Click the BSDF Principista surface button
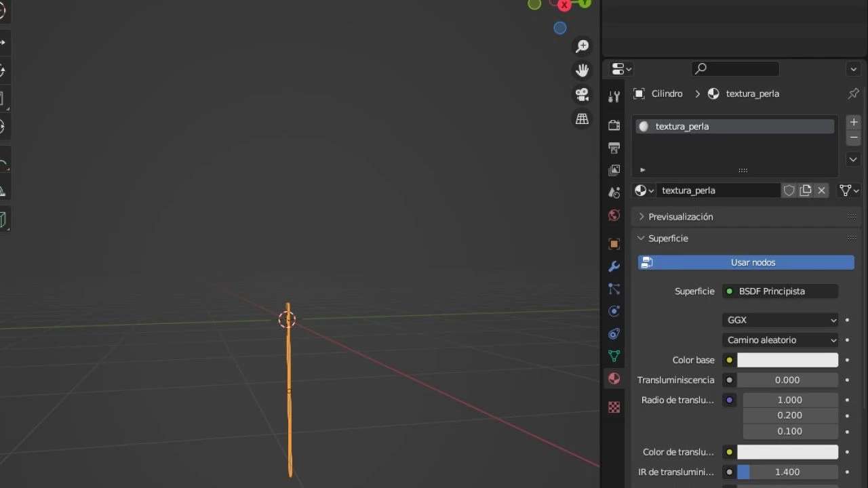Image resolution: width=868 pixels, height=488 pixels. coord(780,291)
